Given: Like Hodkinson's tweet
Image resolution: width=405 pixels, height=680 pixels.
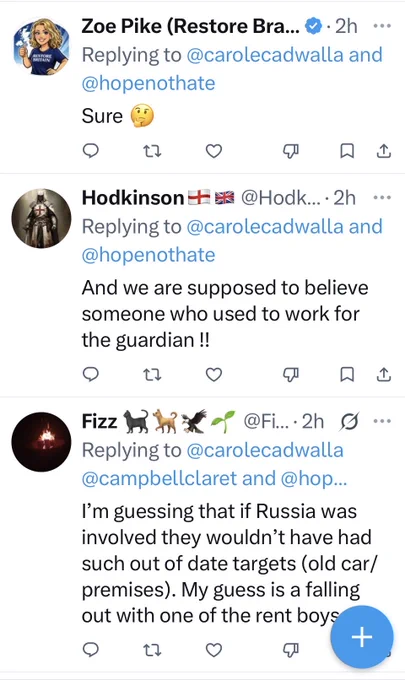Looking at the screenshot, I should coord(214,374).
